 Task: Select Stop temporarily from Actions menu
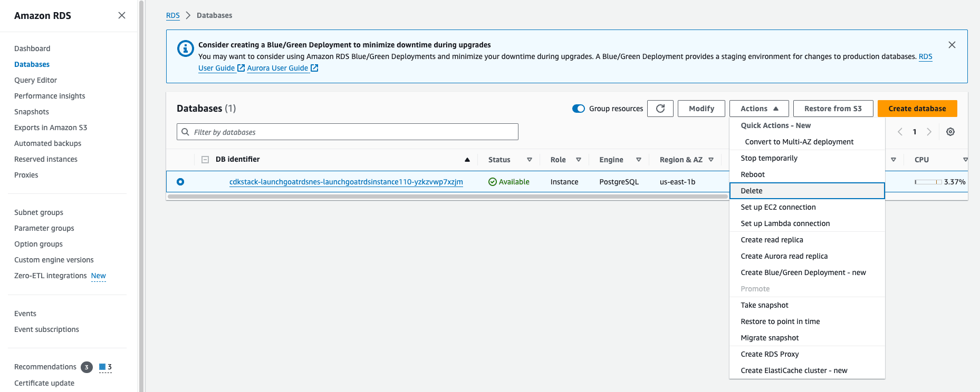pos(807,158)
